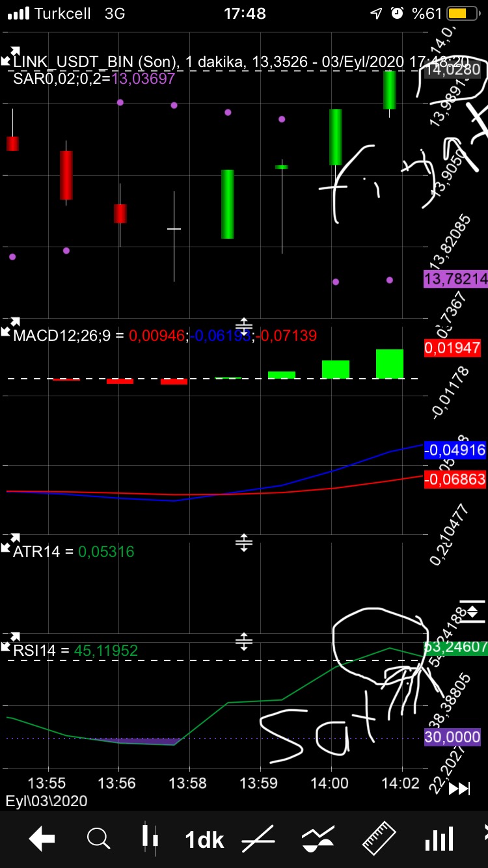The height and width of the screenshot is (868, 488).
Task: Select the trend line drawing tool
Action: pyautogui.click(x=258, y=839)
